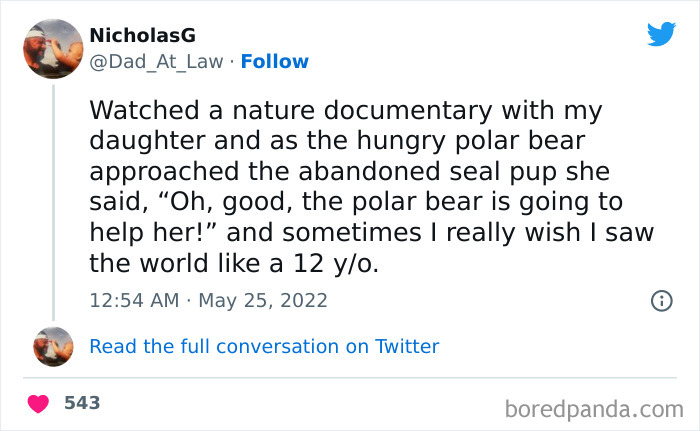Viewport: 700px width, 431px height.
Task: Click the boredpanda.com watermark
Action: [x=594, y=408]
